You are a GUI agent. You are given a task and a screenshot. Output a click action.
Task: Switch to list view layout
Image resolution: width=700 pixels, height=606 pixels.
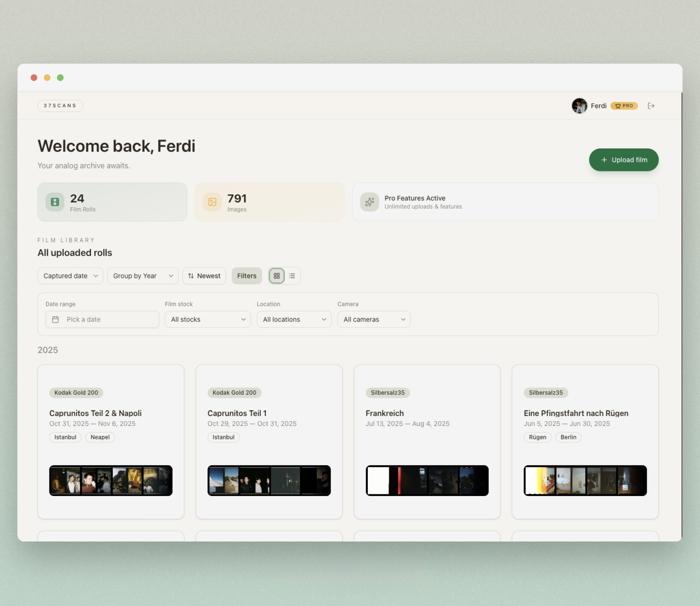292,276
